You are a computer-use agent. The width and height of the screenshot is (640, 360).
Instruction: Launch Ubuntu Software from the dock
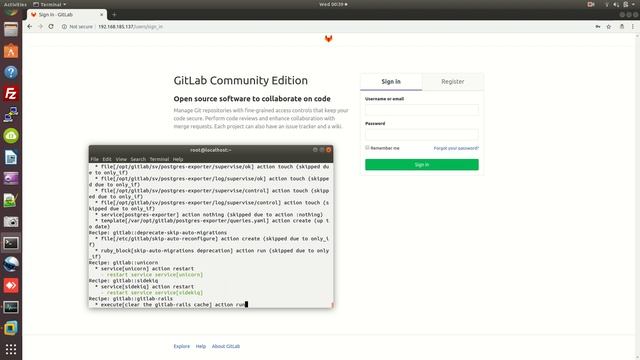[11, 51]
